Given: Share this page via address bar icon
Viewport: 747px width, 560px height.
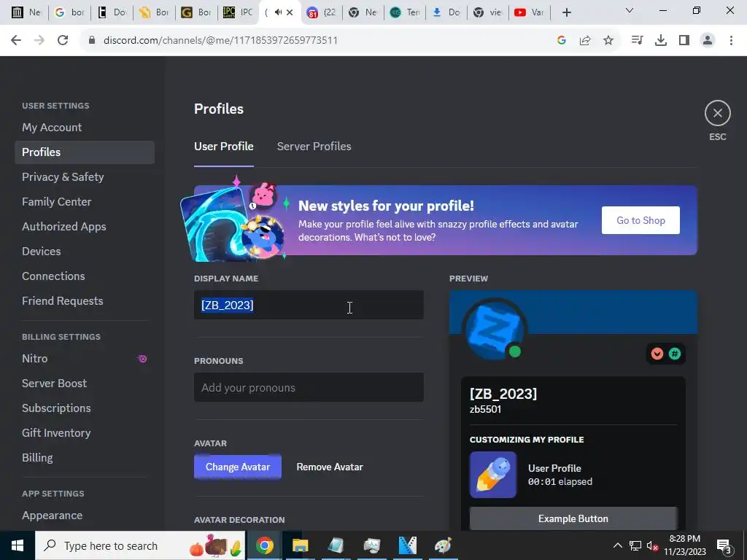Looking at the screenshot, I should [x=585, y=41].
